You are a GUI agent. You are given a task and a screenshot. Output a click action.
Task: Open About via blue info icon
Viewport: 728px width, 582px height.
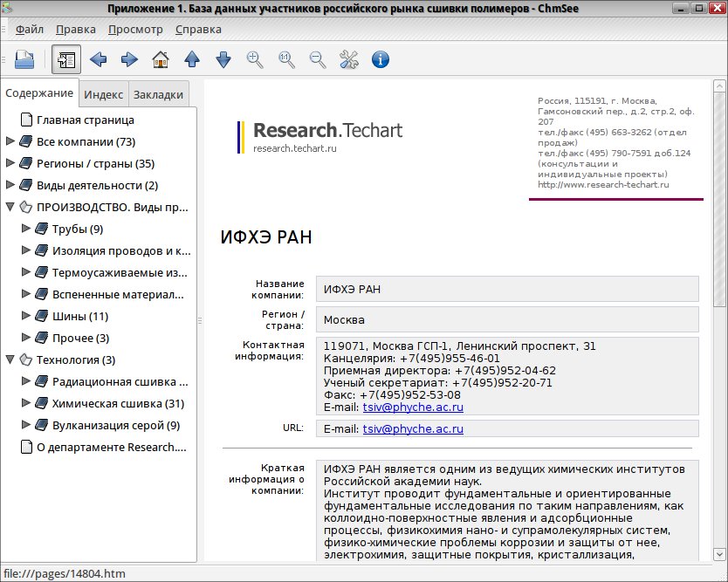click(x=381, y=59)
